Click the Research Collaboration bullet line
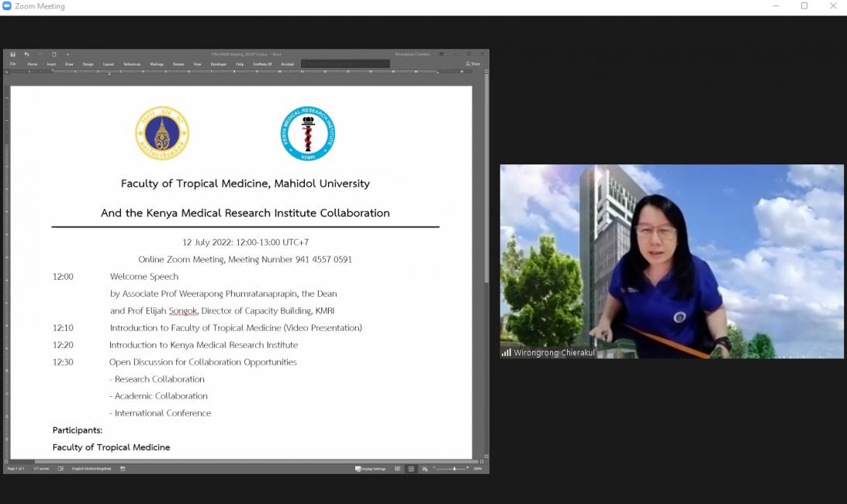The image size is (847, 504). point(157,379)
